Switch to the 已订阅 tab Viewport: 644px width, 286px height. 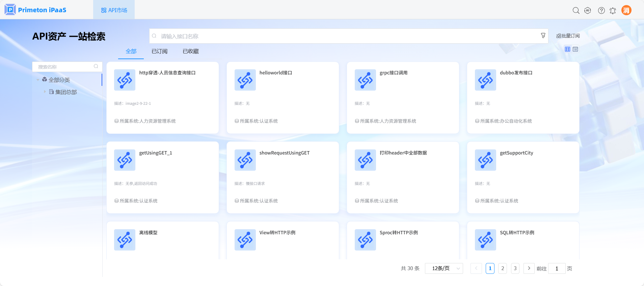pyautogui.click(x=159, y=51)
